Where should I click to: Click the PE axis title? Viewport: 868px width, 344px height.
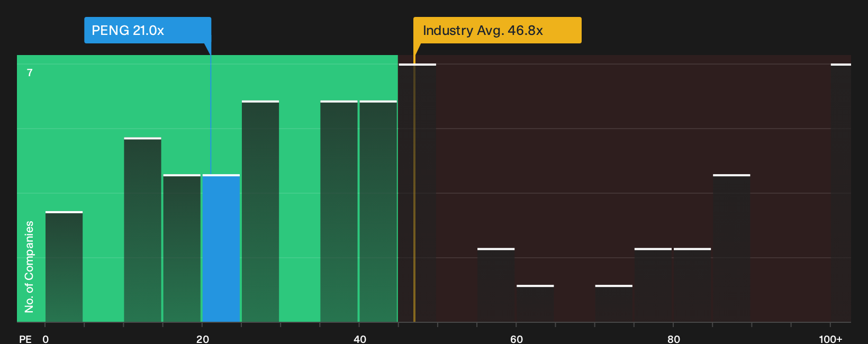(x=25, y=339)
